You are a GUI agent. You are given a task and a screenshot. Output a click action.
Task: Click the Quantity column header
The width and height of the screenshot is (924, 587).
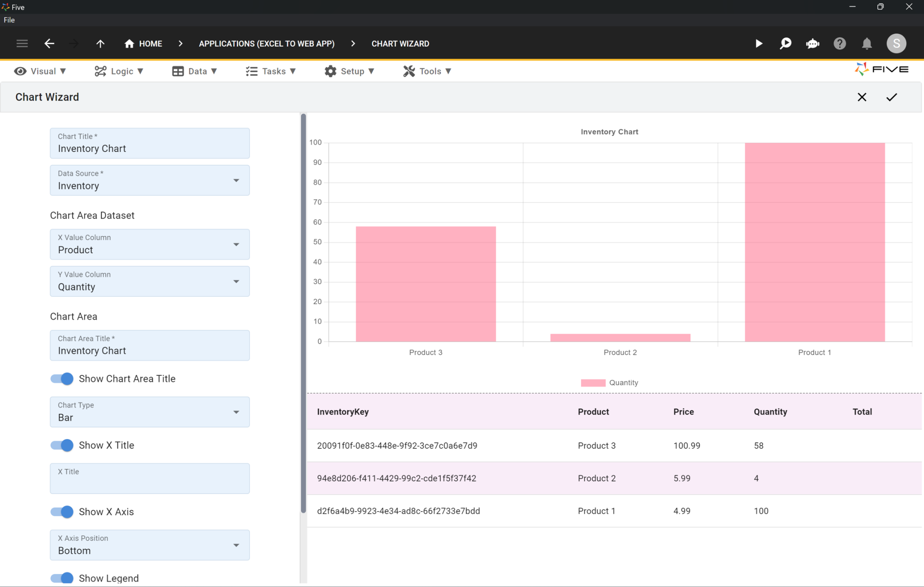click(770, 411)
